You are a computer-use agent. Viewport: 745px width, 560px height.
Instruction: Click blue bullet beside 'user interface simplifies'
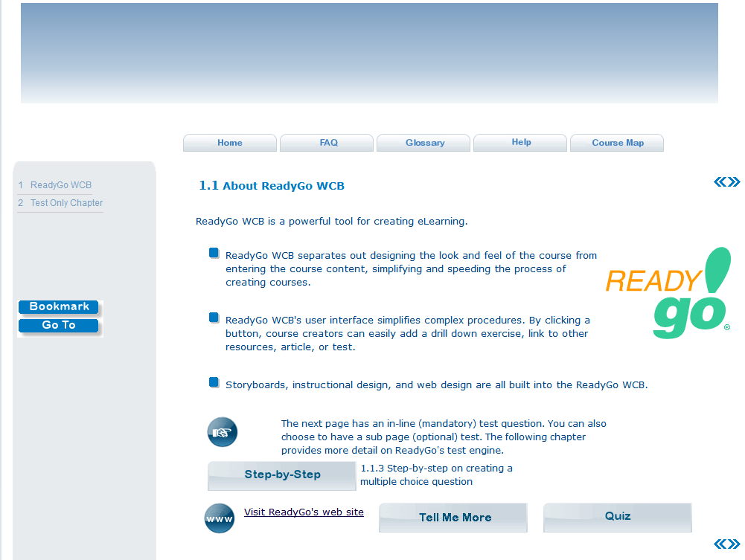pyautogui.click(x=214, y=318)
